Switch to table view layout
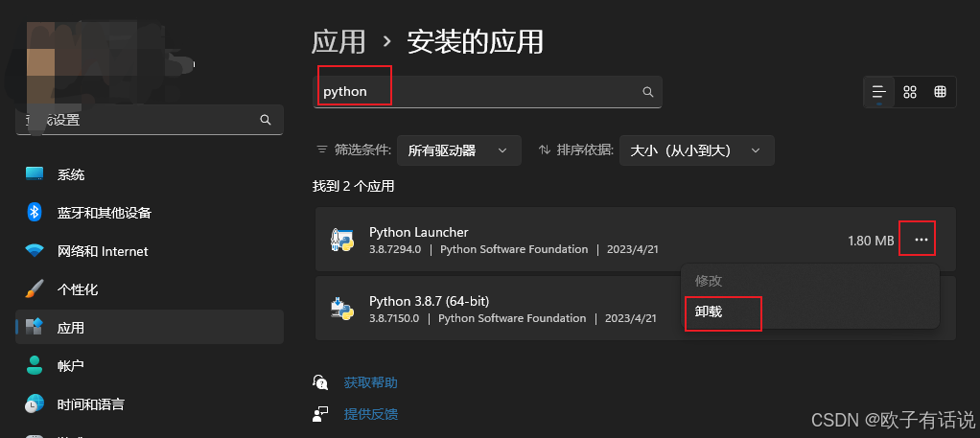 coord(940,92)
